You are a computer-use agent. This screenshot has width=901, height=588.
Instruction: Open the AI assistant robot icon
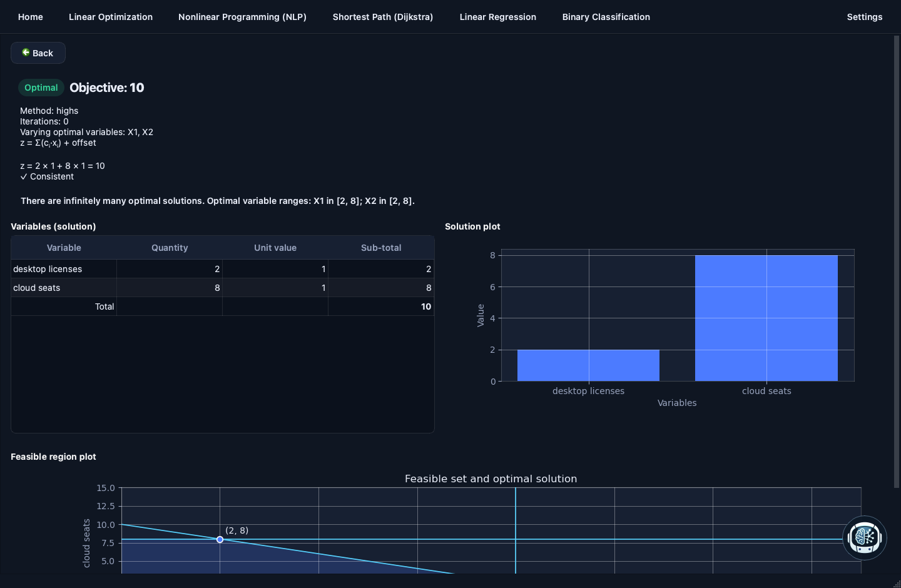pyautogui.click(x=864, y=537)
